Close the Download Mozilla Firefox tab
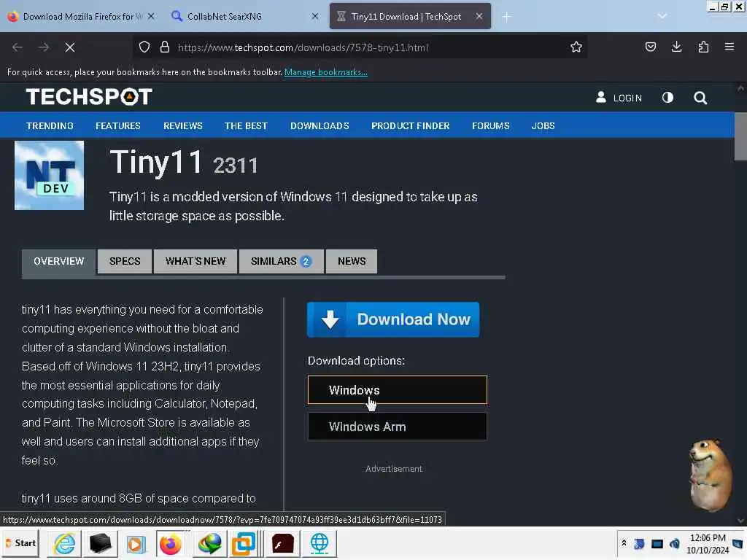This screenshot has width=747, height=560. (x=150, y=16)
